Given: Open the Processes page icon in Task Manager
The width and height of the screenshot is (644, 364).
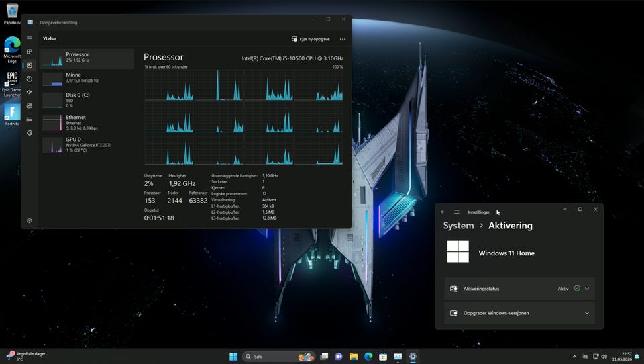Looking at the screenshot, I should coord(29,52).
